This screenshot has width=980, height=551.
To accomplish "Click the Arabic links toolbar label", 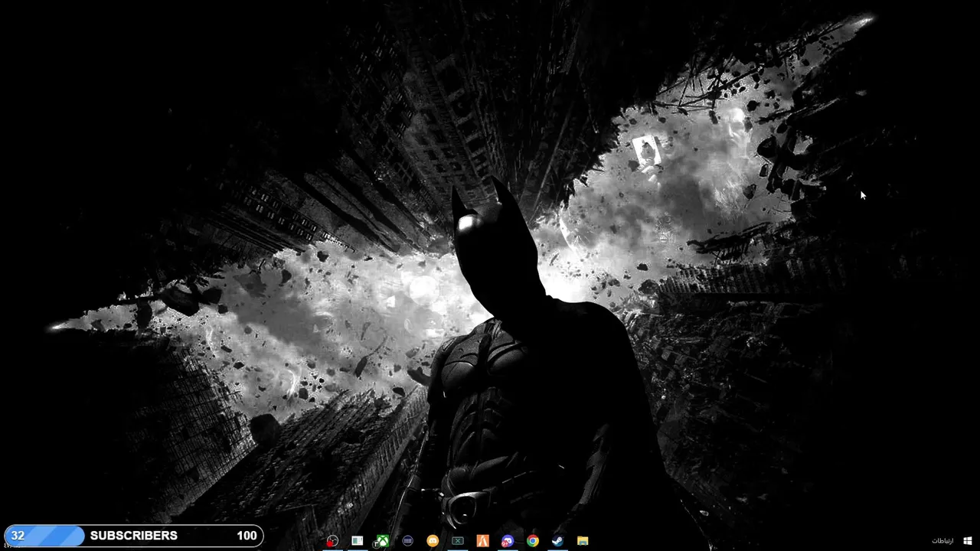I will coord(942,541).
